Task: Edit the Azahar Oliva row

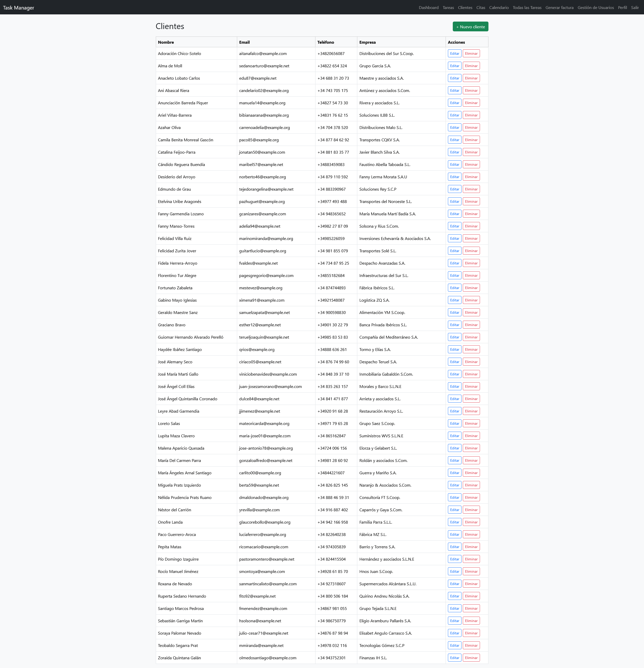Action: 454,127
